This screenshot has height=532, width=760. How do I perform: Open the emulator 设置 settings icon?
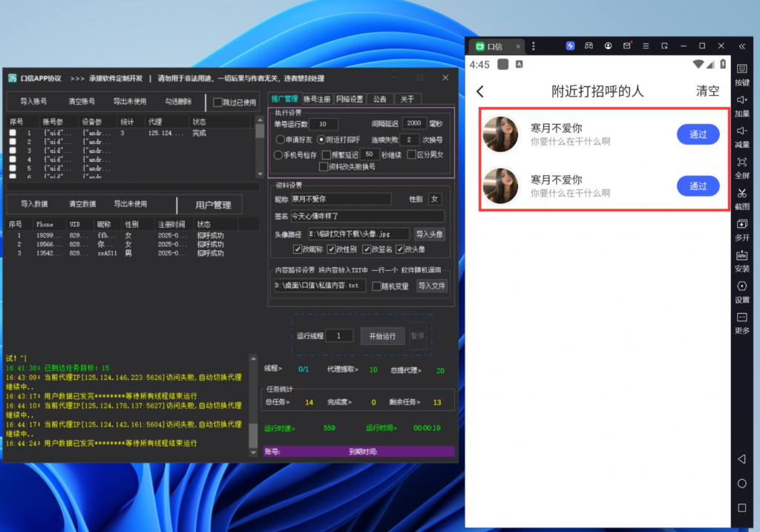click(741, 286)
